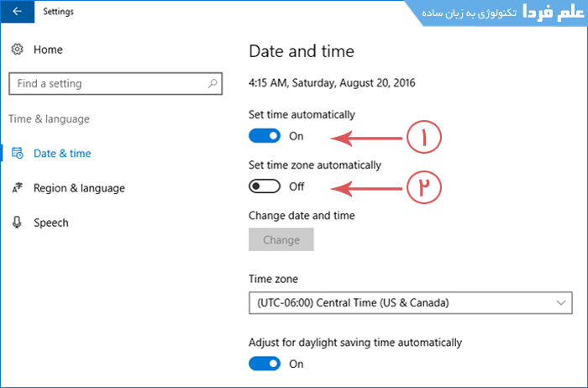Click the search magnifier icon
Image resolution: width=588 pixels, height=388 pixels.
point(214,84)
